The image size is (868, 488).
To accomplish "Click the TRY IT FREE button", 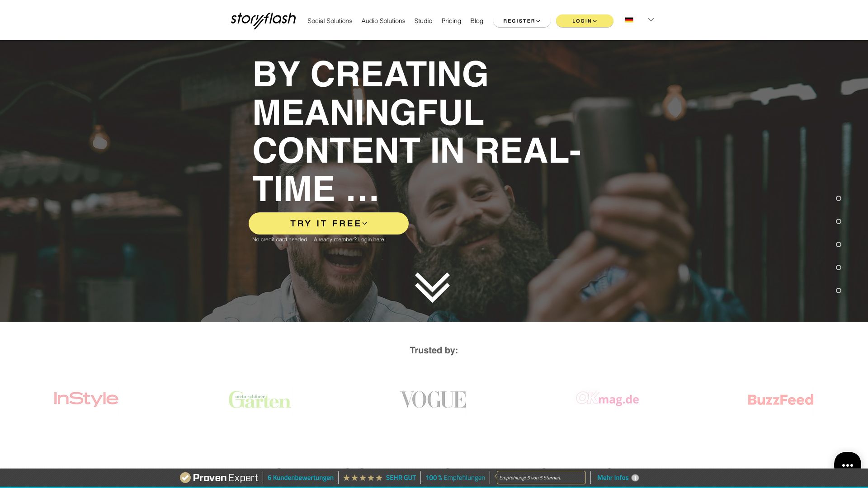I will point(329,224).
